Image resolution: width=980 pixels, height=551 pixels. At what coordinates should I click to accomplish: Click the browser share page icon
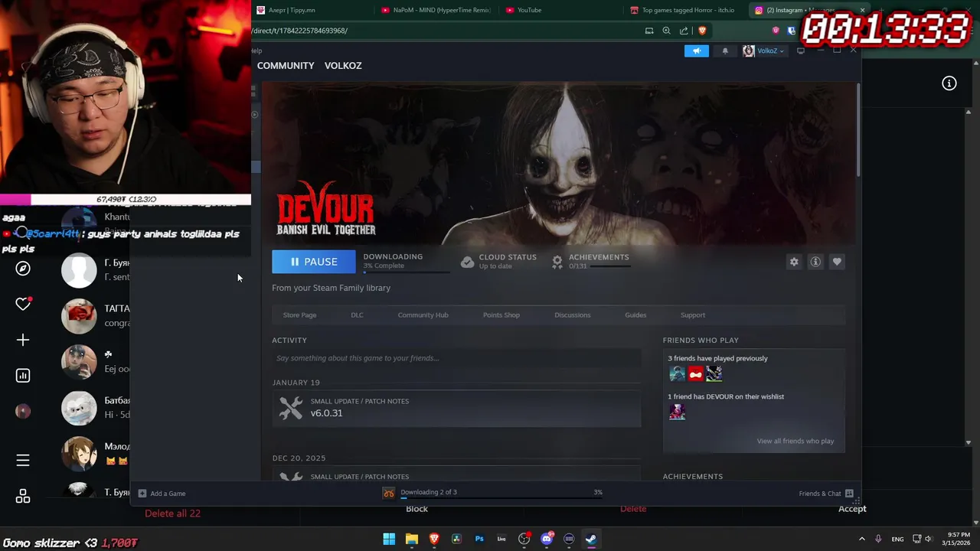[684, 31]
